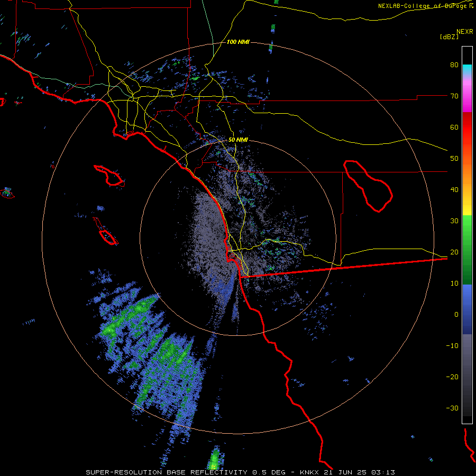Click the blue band of the dBZ color bar
The width and height of the screenshot is (476, 476).
point(467,309)
